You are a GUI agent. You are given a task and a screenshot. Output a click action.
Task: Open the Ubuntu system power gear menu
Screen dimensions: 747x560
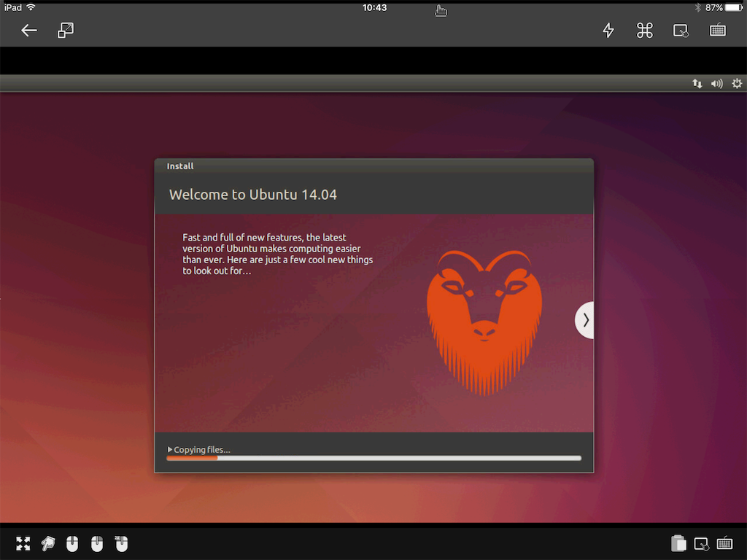pyautogui.click(x=737, y=83)
